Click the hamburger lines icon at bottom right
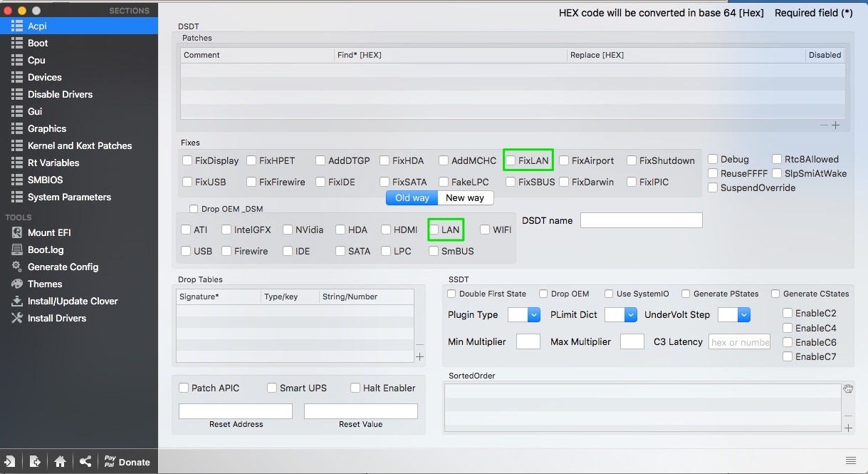The height and width of the screenshot is (474, 868). click(850, 460)
